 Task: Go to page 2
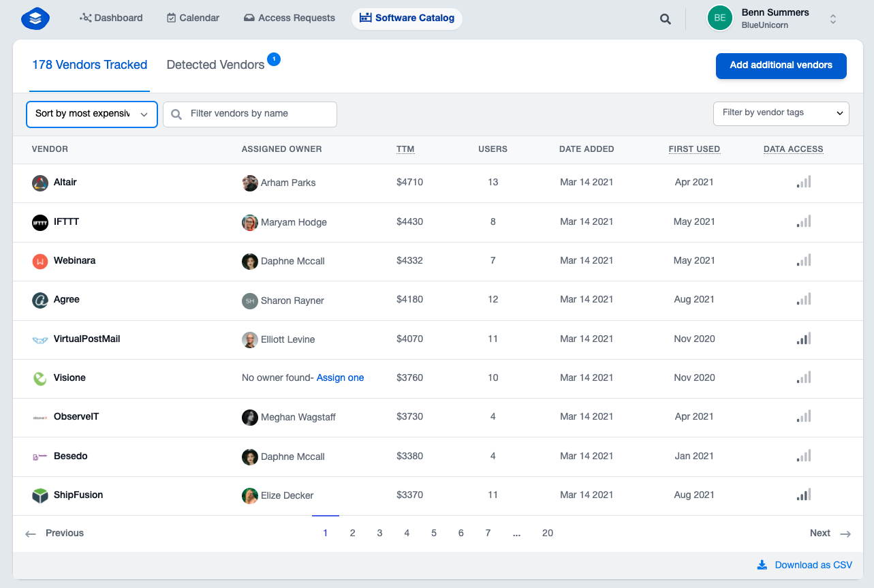click(352, 533)
